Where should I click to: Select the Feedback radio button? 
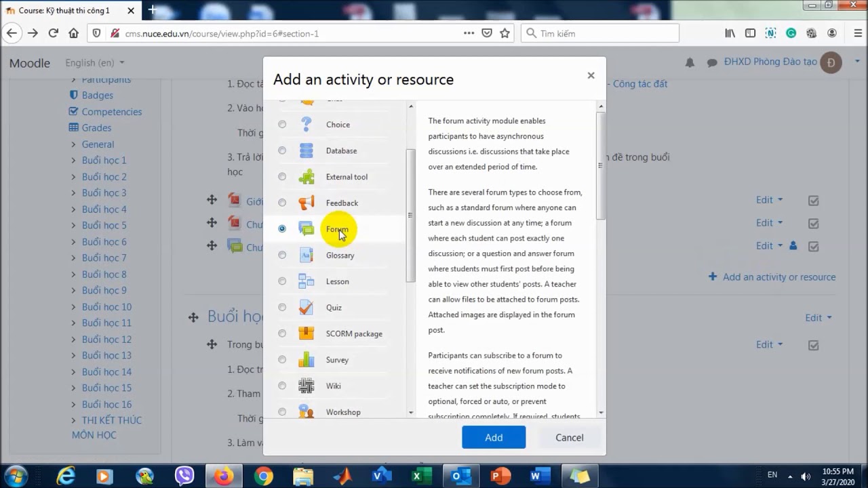coord(282,203)
